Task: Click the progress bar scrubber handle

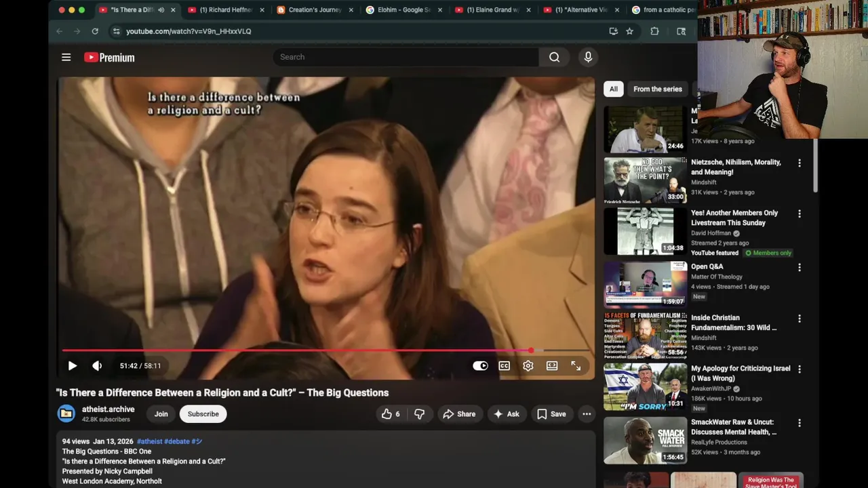Action: point(531,350)
